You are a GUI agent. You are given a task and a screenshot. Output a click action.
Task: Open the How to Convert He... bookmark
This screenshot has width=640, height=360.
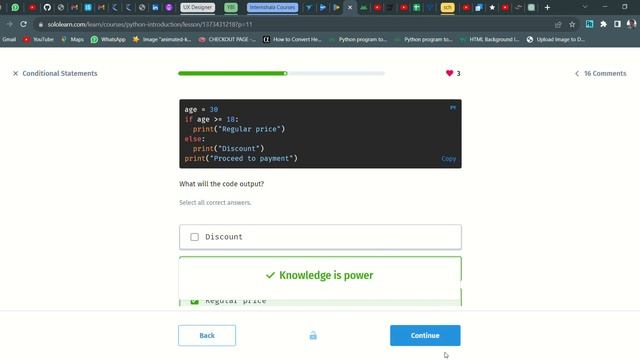tap(292, 40)
